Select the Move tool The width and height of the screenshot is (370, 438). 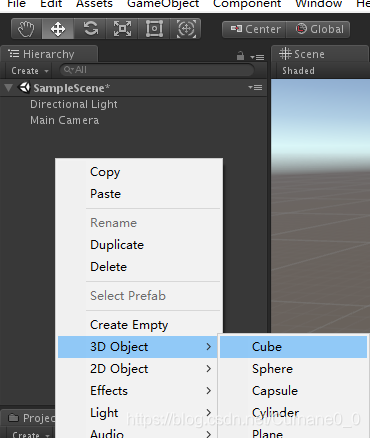tap(58, 29)
